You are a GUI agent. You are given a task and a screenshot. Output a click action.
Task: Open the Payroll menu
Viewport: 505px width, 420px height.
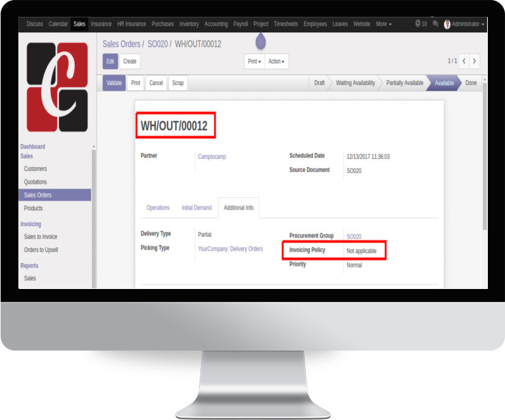[241, 24]
